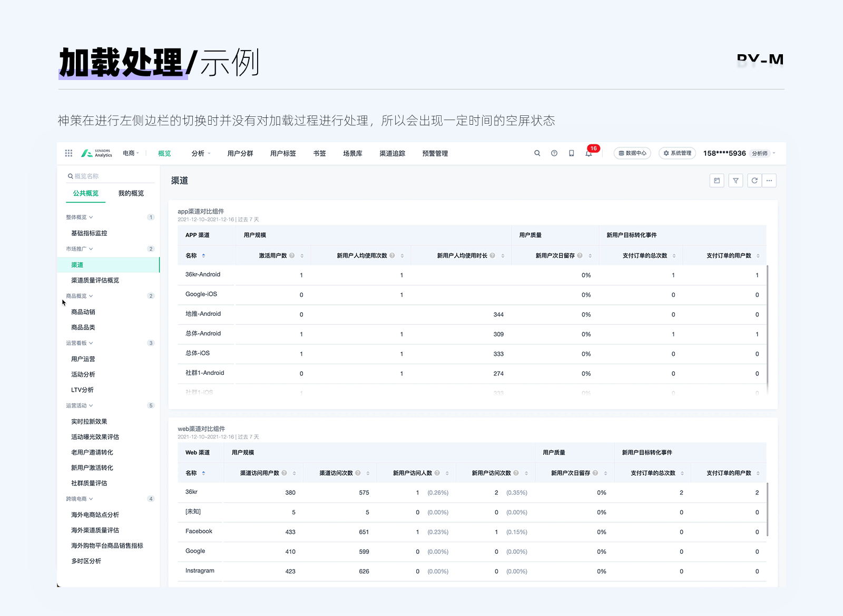Show help for 新用户人均使用时长 column
This screenshot has width=843, height=616.
pyautogui.click(x=493, y=255)
